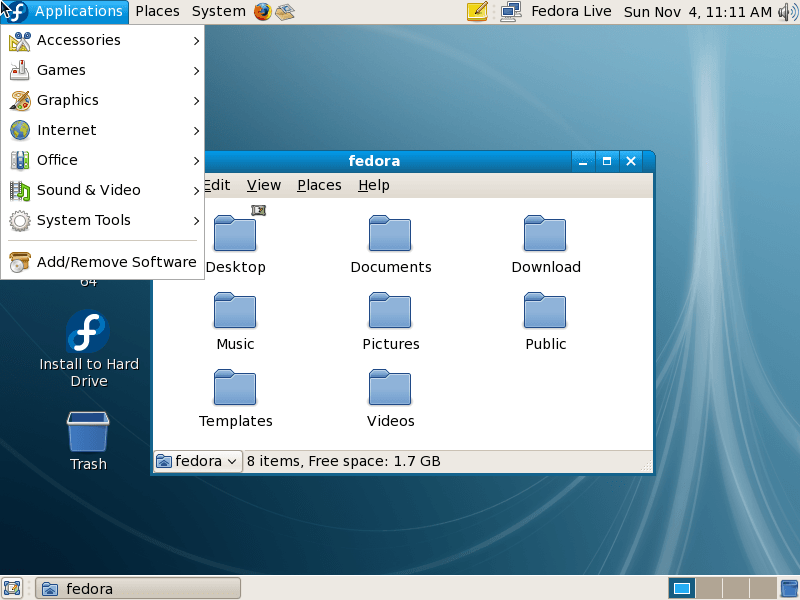The height and width of the screenshot is (600, 800).
Task: Open the fedora location dropdown in the status bar
Action: coord(198,461)
